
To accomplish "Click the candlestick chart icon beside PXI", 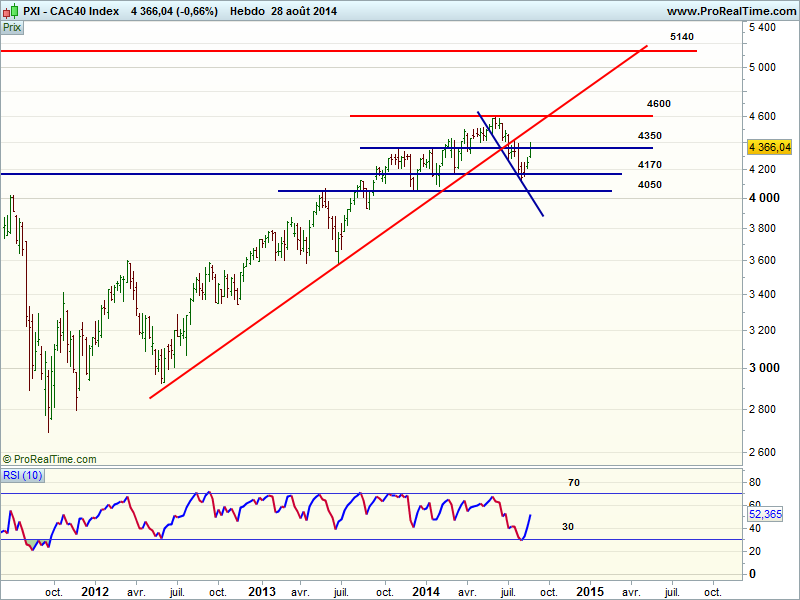I will pyautogui.click(x=11, y=11).
